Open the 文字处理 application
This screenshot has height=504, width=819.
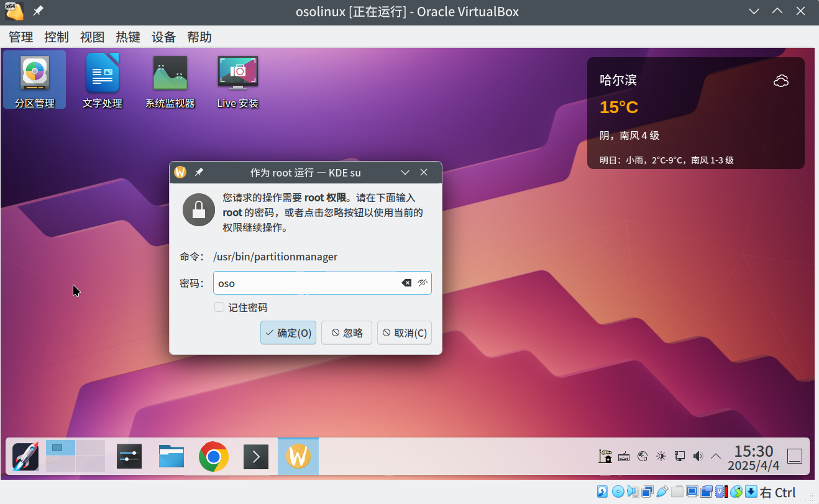coord(101,80)
